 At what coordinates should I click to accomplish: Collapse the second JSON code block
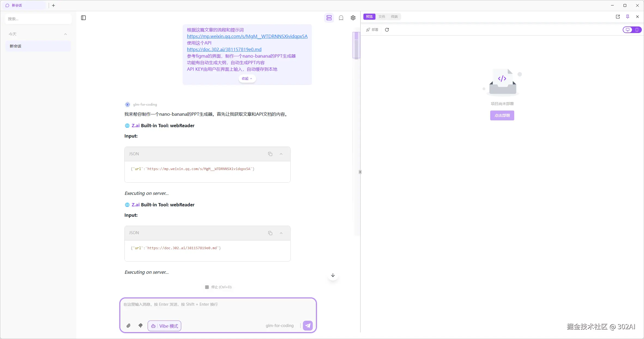click(x=281, y=233)
